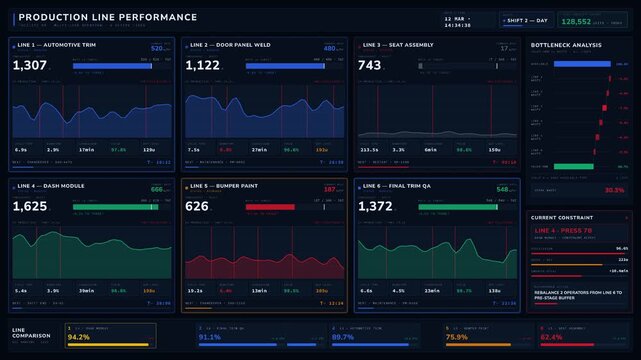641x360 pixels.
Task: Click Line 6 current rate value 548
Action: pos(502,190)
